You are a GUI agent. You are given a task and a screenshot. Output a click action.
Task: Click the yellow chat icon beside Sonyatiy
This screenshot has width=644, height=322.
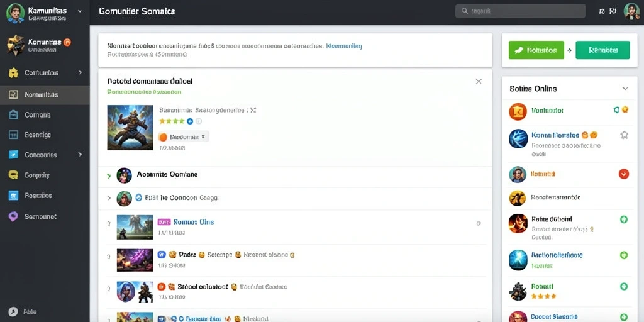13,175
